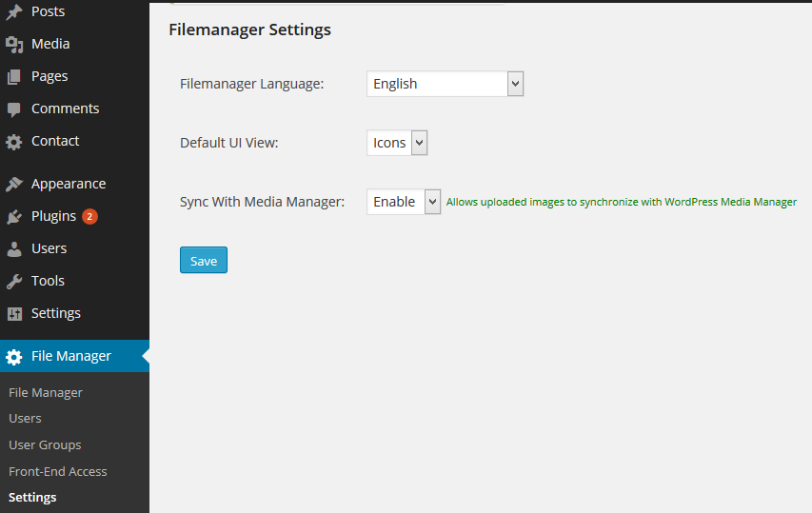Click the Plugins update count badge

89,216
